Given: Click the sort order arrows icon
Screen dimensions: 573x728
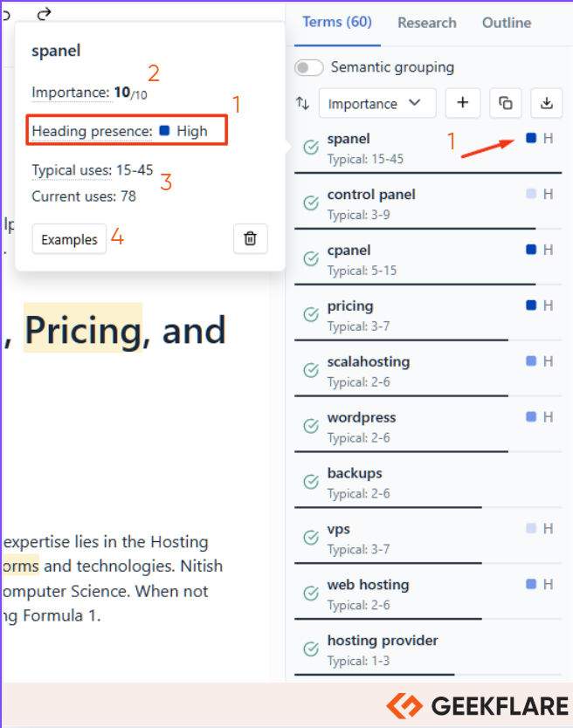Looking at the screenshot, I should coord(303,103).
